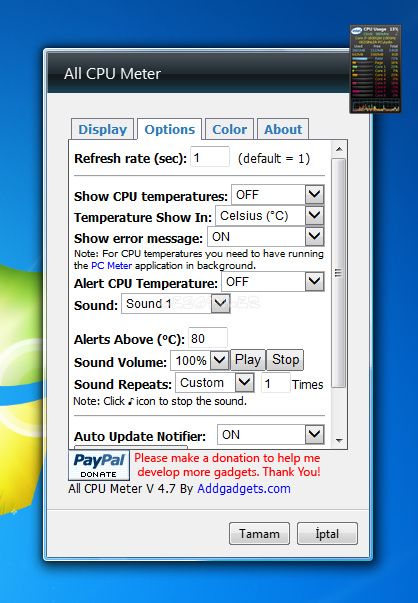The width and height of the screenshot is (418, 603).
Task: Click the "All CPU Meter V 4.7 By" text
Action: click(x=131, y=488)
